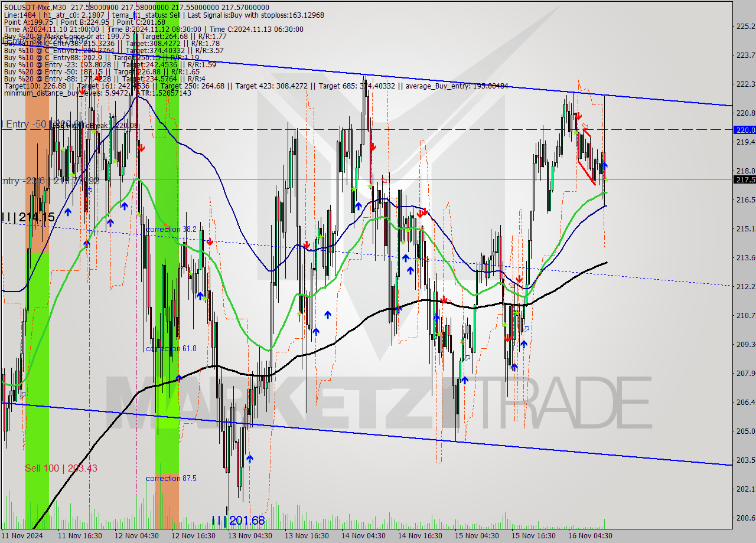Select the highlighted 220.0 price tag on axis
This screenshot has width=756, height=543.
point(744,130)
